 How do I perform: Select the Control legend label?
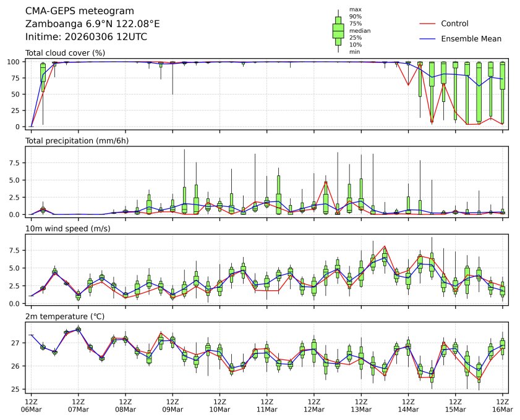454,23
